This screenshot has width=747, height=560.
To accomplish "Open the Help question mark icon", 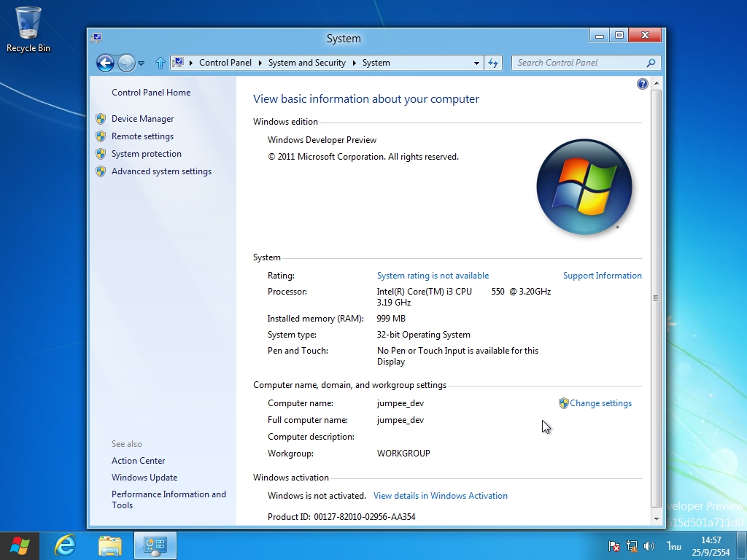I will pos(642,85).
